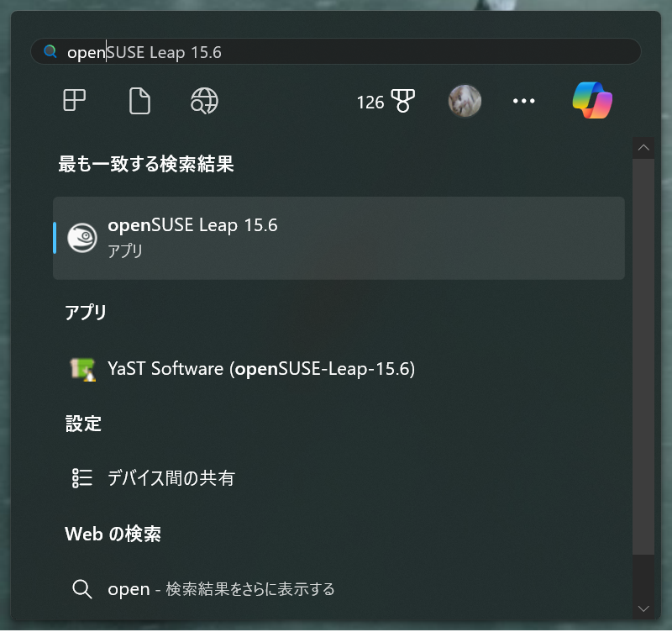Open more options via the ellipsis
The height and width of the screenshot is (632, 672).
point(523,101)
